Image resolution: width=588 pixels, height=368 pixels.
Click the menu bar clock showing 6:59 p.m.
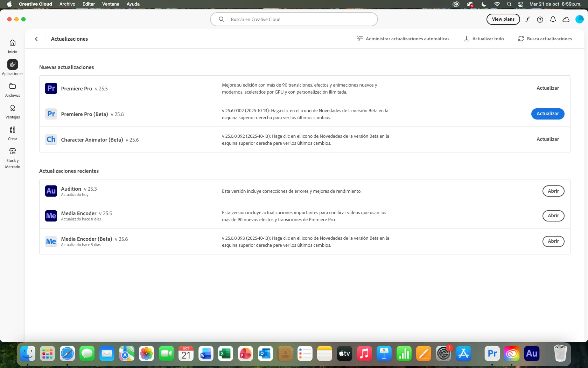(555, 4)
